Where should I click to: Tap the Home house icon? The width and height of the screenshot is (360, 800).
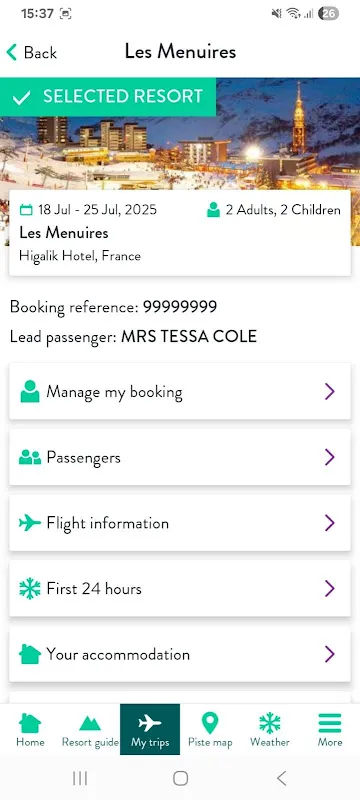click(30, 723)
